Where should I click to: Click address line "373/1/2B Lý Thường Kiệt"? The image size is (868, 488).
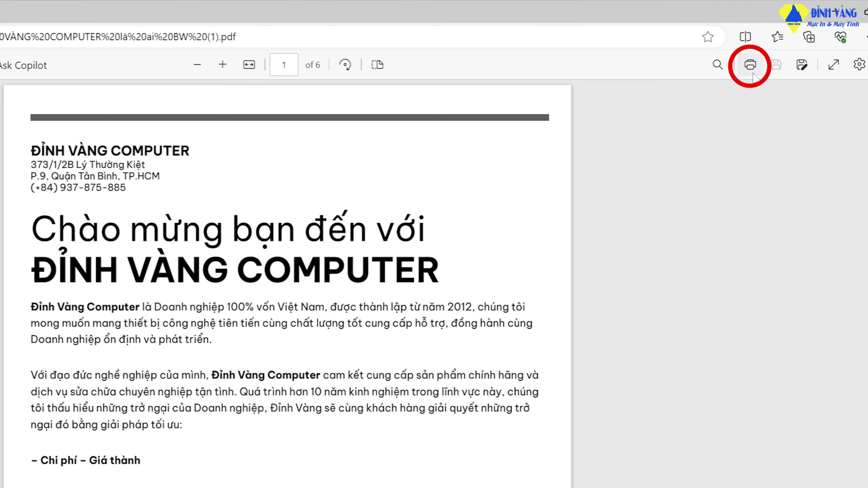88,165
